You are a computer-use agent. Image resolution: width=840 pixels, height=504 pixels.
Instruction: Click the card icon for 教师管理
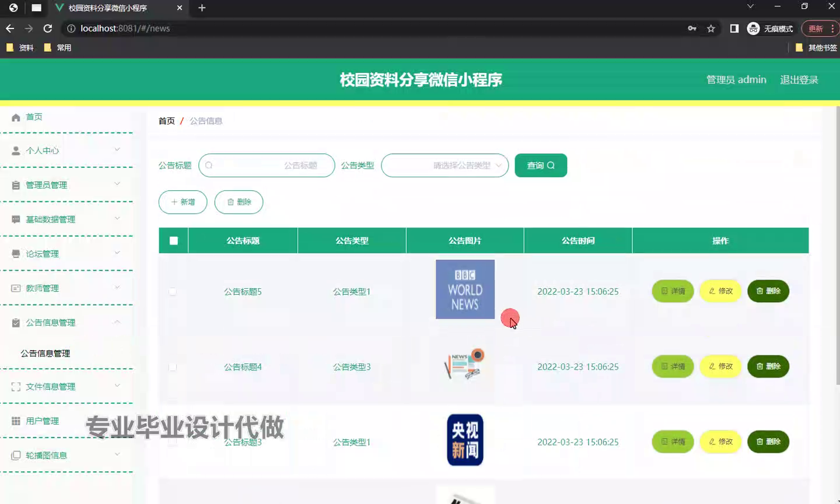pos(16,288)
